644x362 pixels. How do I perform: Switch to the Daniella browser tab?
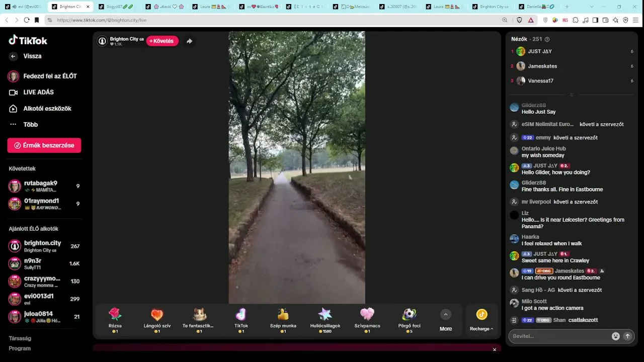[538, 7]
